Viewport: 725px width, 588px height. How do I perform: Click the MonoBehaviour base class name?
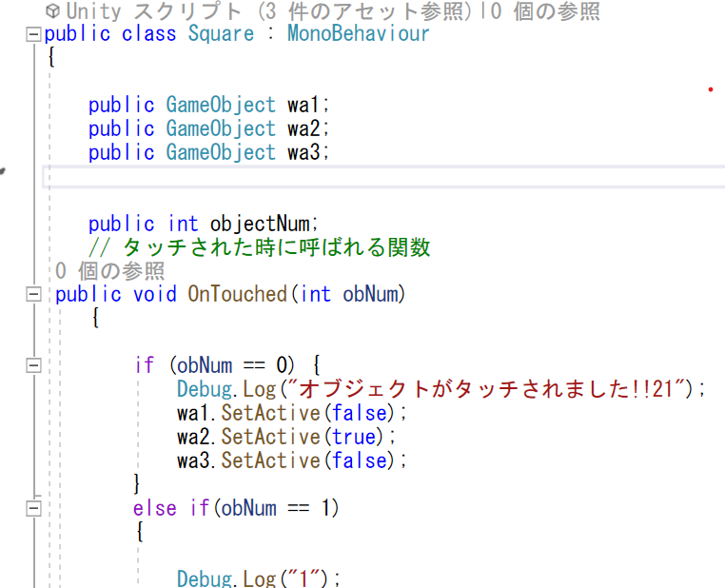click(x=359, y=33)
